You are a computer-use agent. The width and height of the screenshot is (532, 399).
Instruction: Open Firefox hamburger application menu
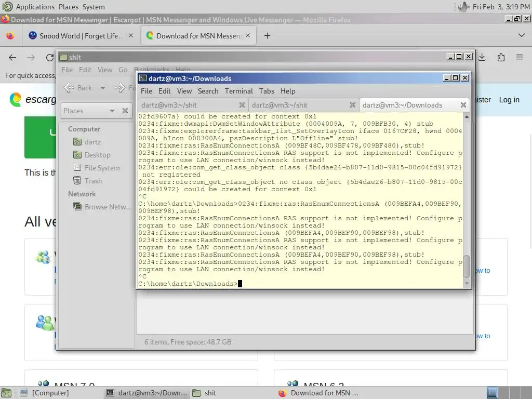tap(520, 57)
